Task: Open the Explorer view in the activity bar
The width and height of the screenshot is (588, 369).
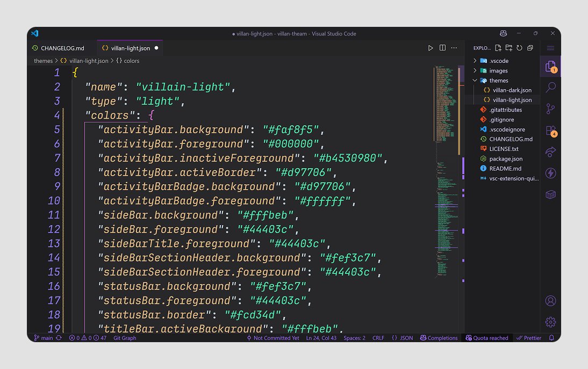Action: click(x=550, y=66)
